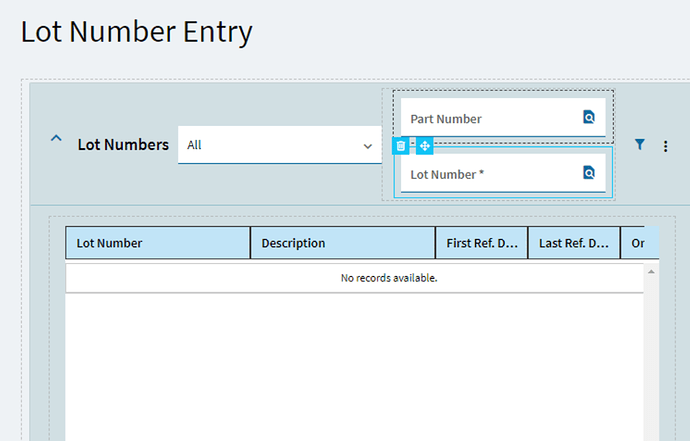Delete the selected field with trash icon
Screen dimensions: 690x441
400,146
